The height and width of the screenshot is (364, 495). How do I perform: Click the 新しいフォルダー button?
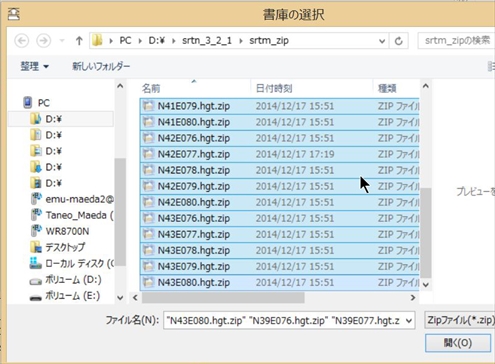[x=101, y=66]
